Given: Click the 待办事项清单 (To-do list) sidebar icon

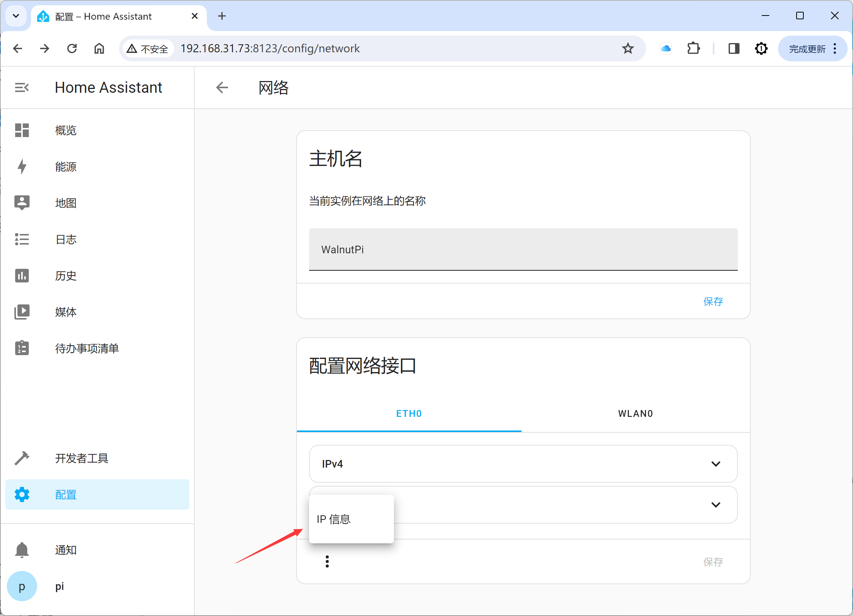Looking at the screenshot, I should coord(22,347).
